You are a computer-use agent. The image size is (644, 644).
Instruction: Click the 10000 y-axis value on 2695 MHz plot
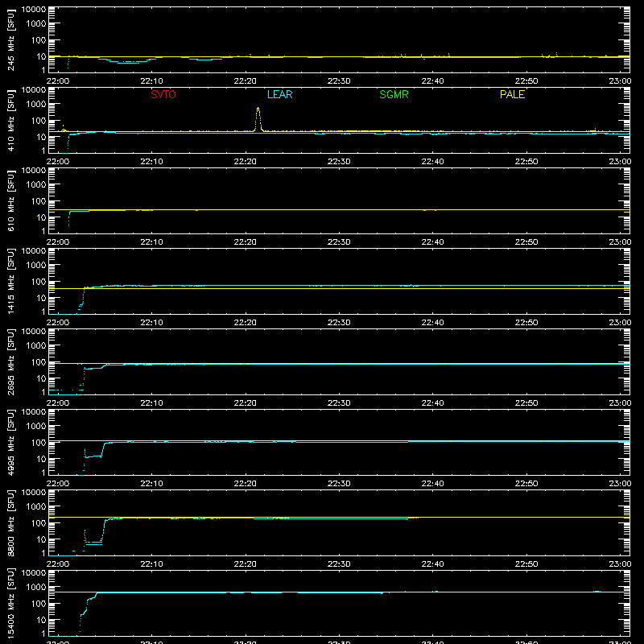point(34,332)
